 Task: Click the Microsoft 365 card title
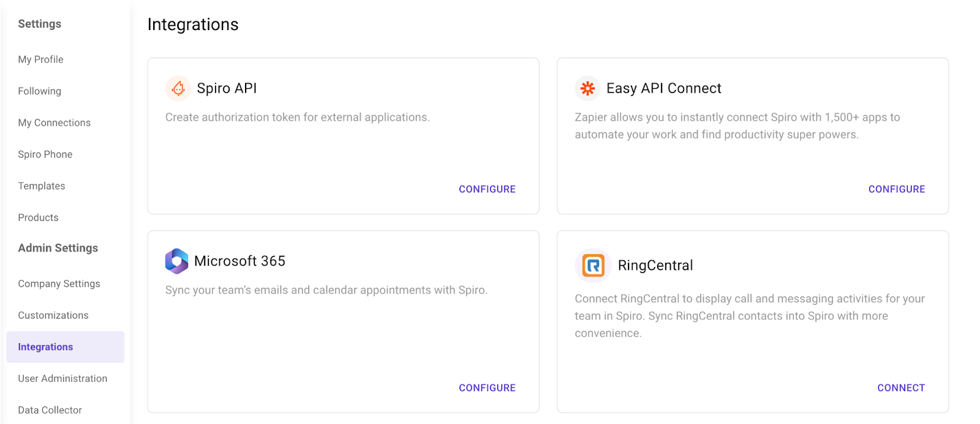[x=239, y=261]
